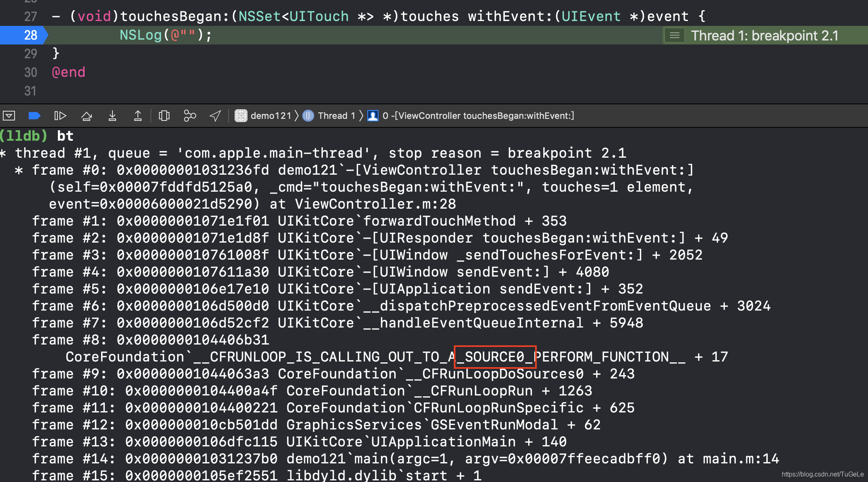Click the thread #1 stop reason line
The image size is (868, 482).
click(x=313, y=153)
